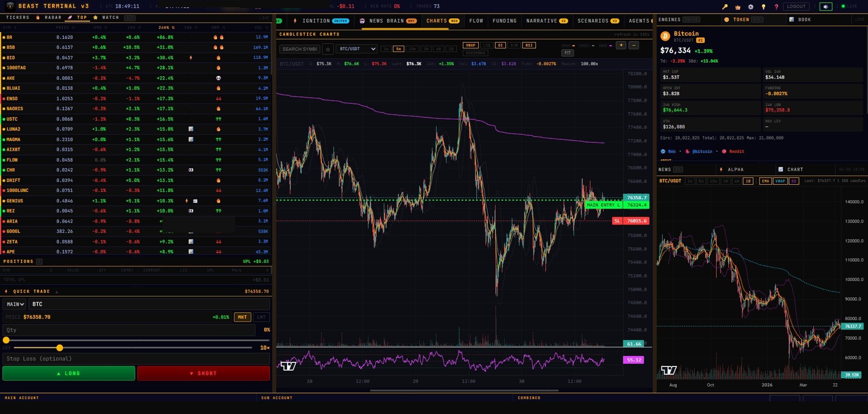
Task: Open help via the red question mark icon
Action: [776, 7]
